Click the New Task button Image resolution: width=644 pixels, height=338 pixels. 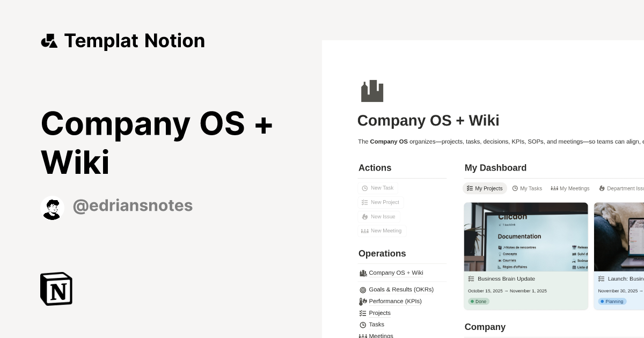click(378, 188)
